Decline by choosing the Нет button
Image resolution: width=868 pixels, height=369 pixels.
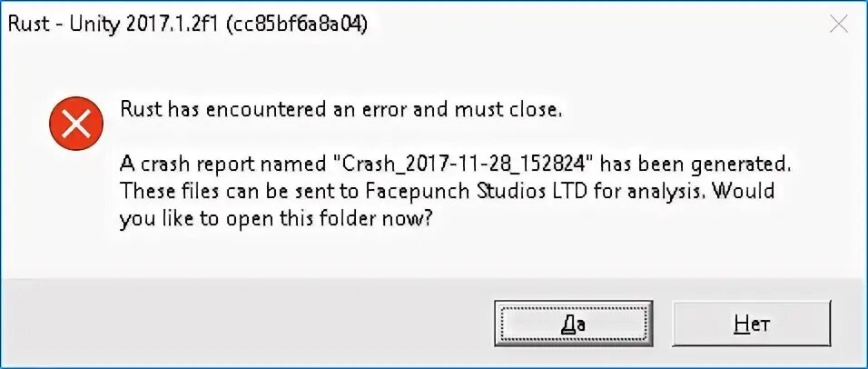click(751, 324)
